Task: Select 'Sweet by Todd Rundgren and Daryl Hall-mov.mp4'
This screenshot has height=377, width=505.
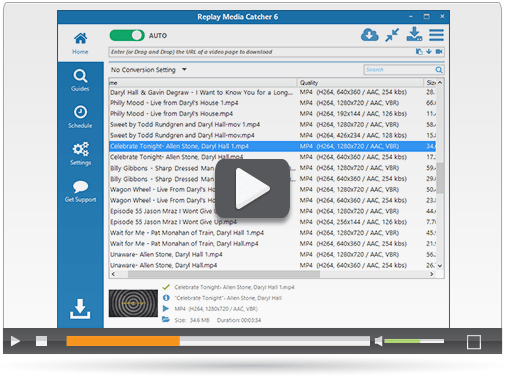Action: (272, 135)
